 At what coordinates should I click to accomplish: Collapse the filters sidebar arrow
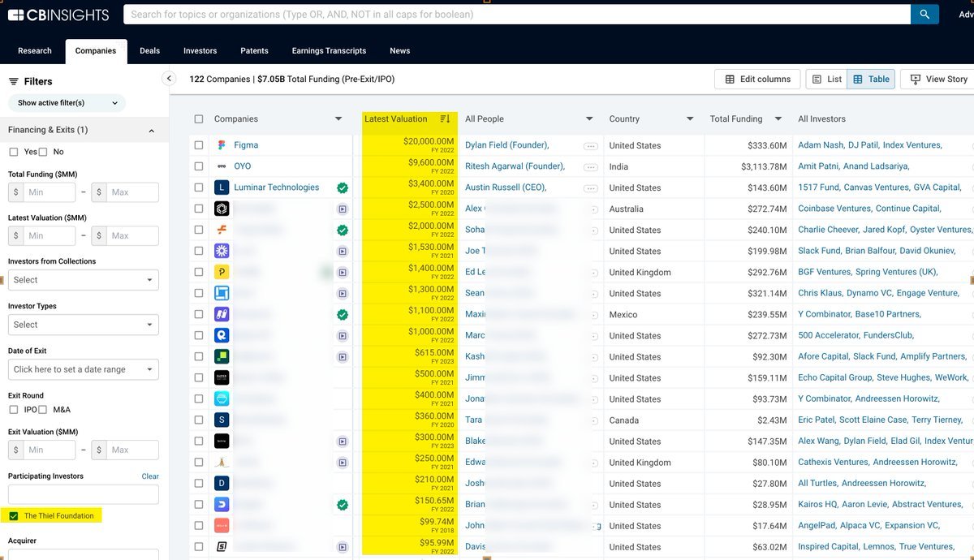click(x=169, y=79)
